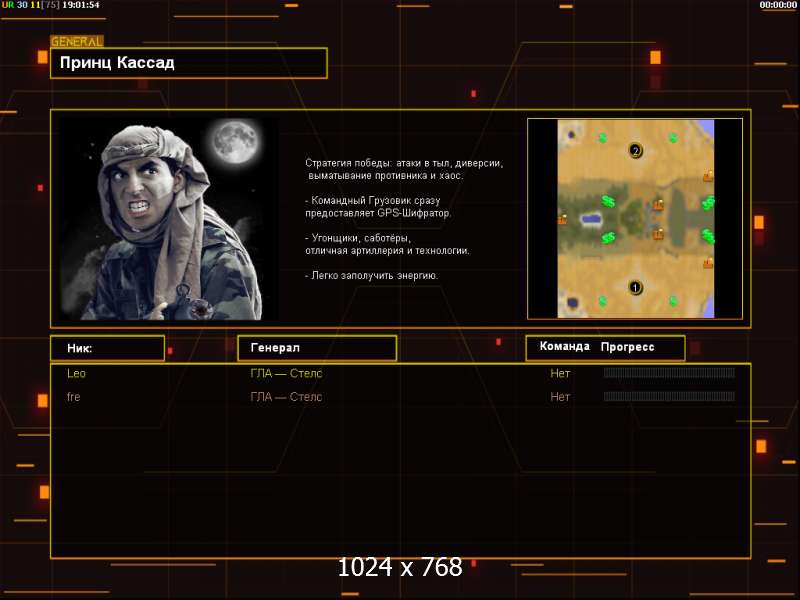Click team value "Нет" for Leo

560,373
